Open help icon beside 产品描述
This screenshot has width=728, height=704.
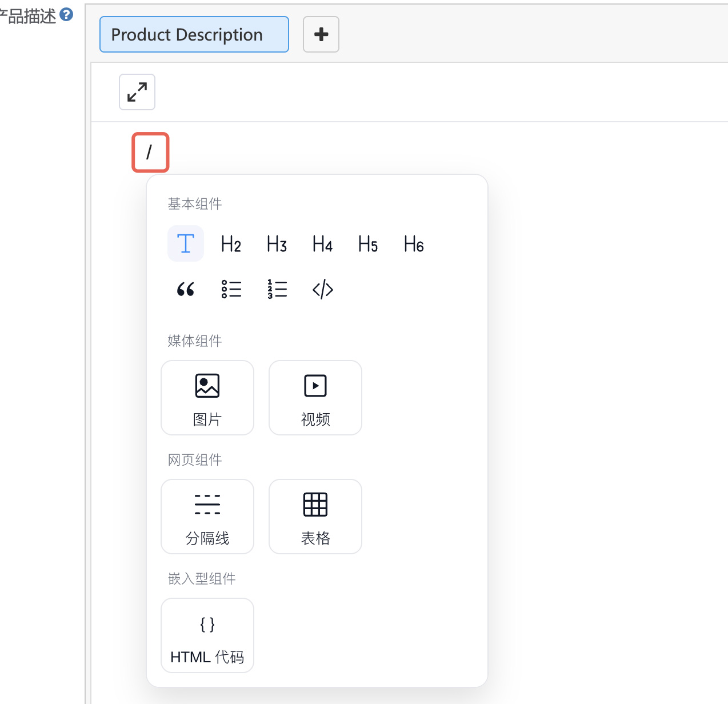pos(67,14)
